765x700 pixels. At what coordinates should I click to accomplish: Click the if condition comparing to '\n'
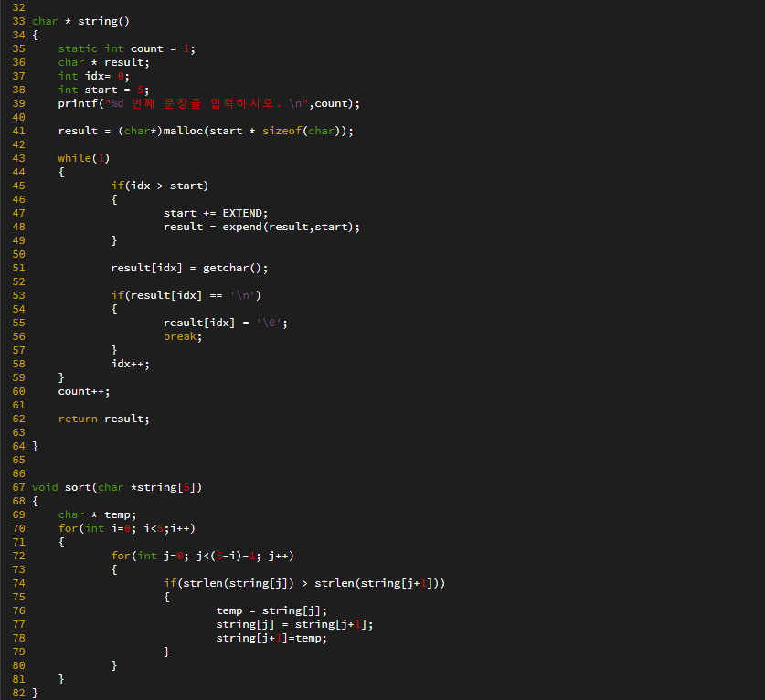[x=186, y=295]
